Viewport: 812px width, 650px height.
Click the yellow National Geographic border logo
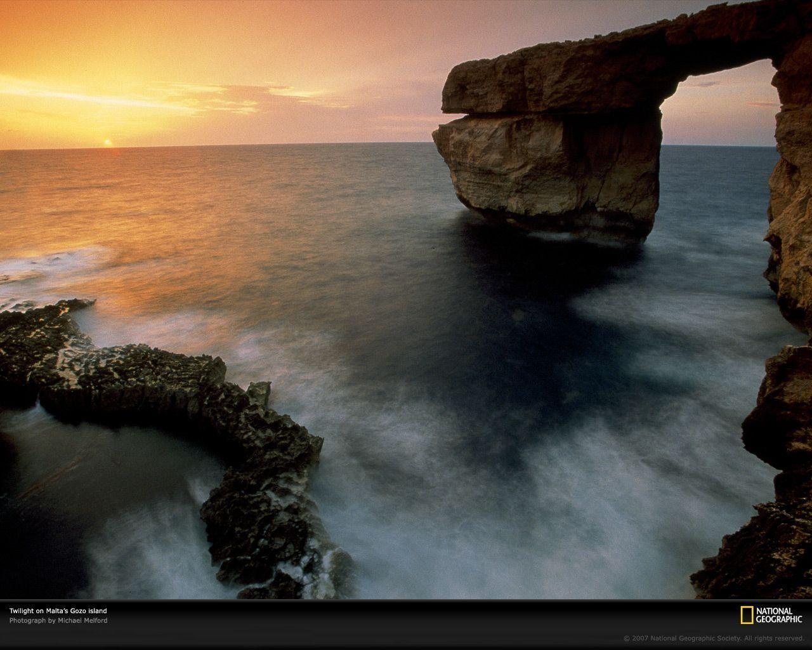coord(747,614)
